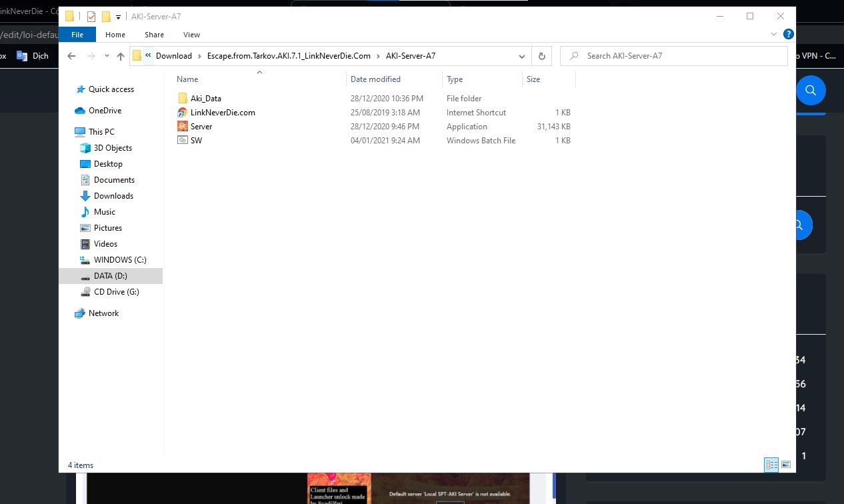Minimize the AKI-Server-A7 Explorer window

[720, 16]
